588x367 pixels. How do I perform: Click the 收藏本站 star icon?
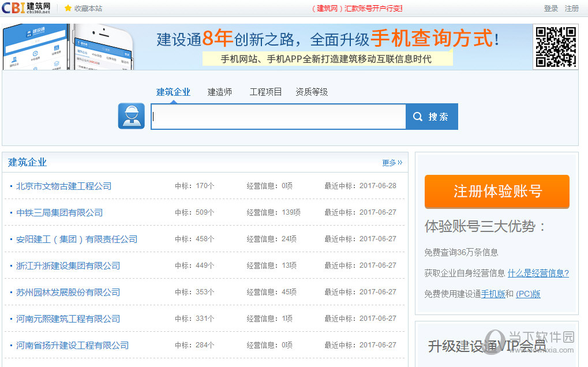68,9
